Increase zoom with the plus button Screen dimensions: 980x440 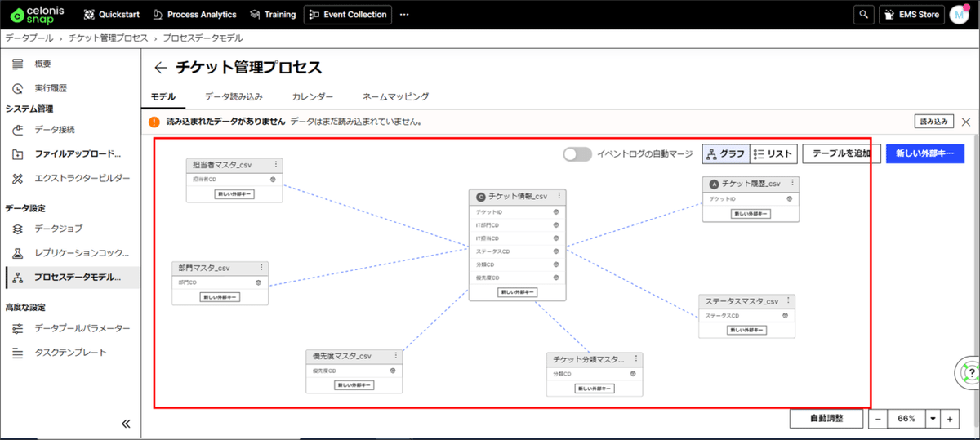[x=950, y=419]
